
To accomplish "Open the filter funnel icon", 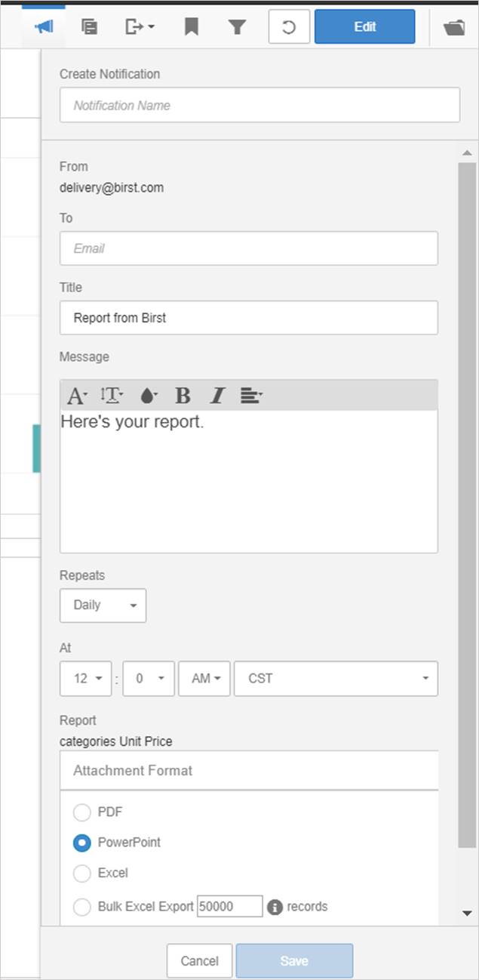I will (x=238, y=27).
